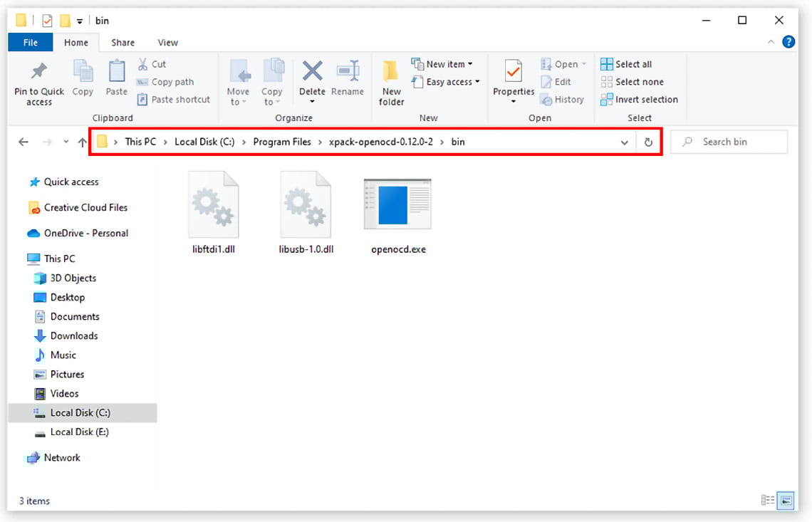Open the Easy access dropdown
The image size is (812, 522).
pyautogui.click(x=445, y=82)
